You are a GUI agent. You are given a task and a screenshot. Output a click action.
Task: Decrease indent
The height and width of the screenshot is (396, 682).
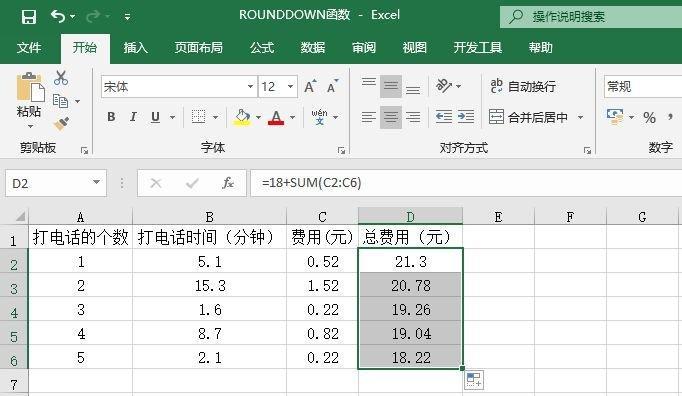[x=444, y=117]
